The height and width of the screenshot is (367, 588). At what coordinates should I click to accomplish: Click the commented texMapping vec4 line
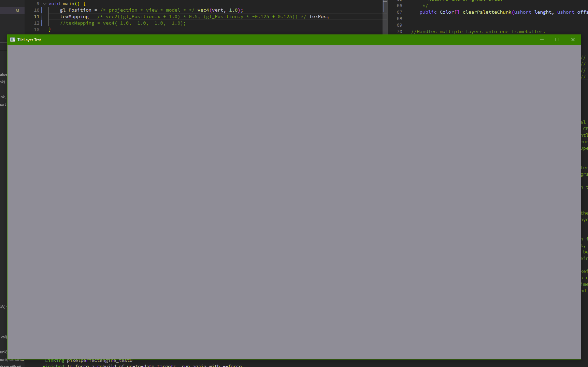123,23
